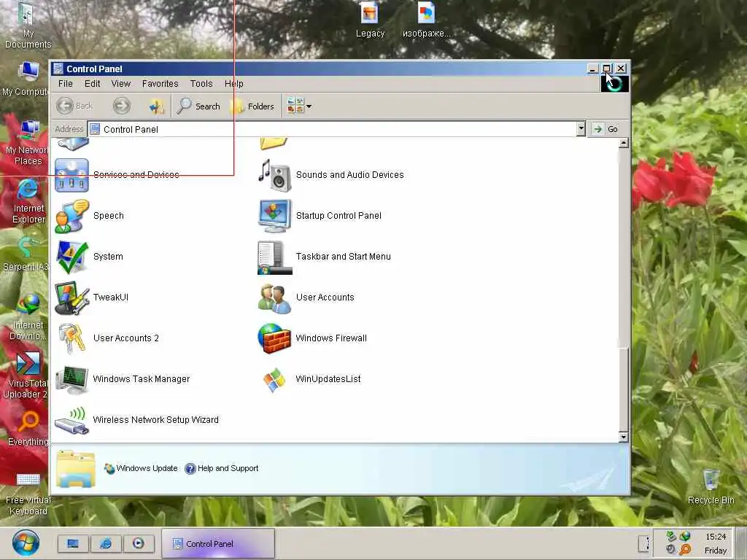
Task: Open the WinUpdatesList icon
Action: tap(274, 379)
